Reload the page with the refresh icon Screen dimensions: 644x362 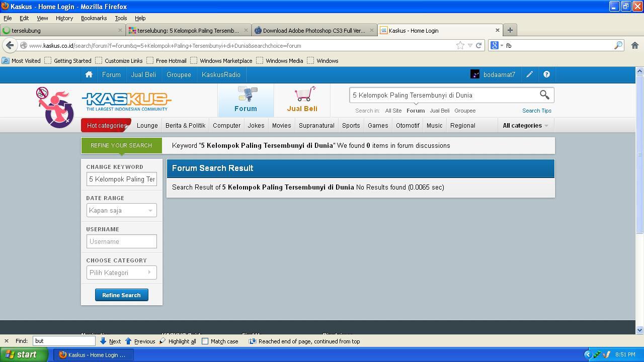(x=478, y=45)
